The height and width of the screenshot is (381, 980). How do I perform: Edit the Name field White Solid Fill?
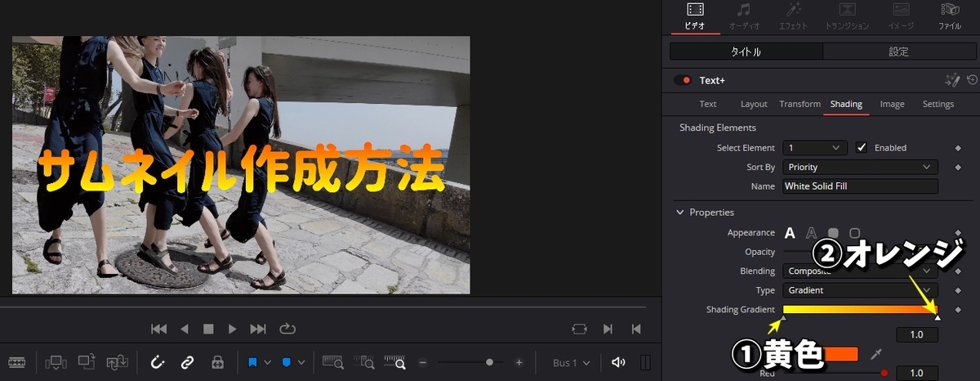pyautogui.click(x=860, y=186)
